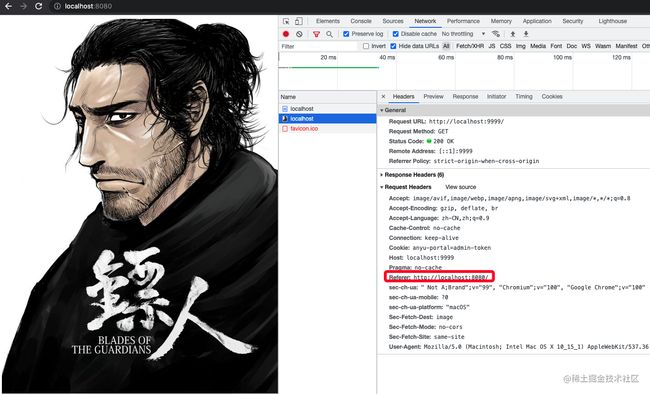This screenshot has width=650, height=394.
Task: Filter requests by JS
Action: tap(492, 46)
